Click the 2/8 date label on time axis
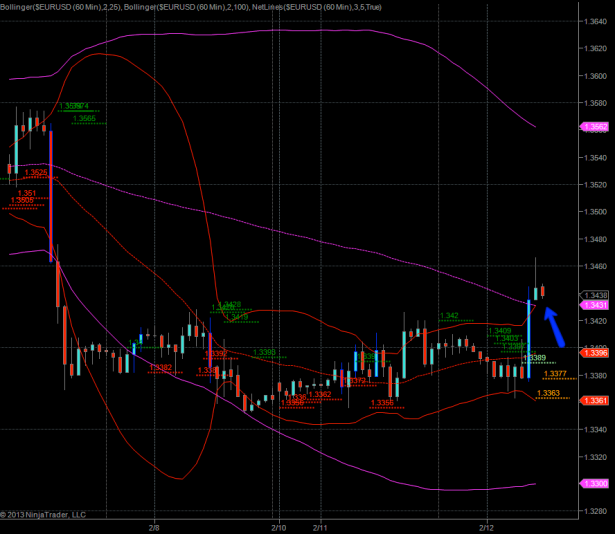The image size is (615, 534). (x=154, y=526)
